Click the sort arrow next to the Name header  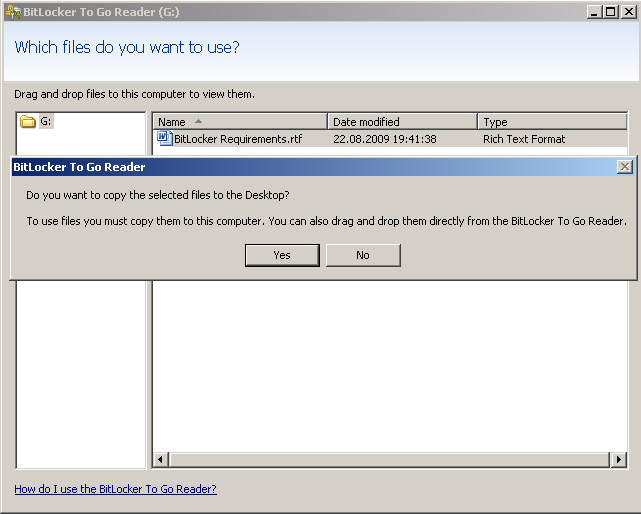point(198,121)
